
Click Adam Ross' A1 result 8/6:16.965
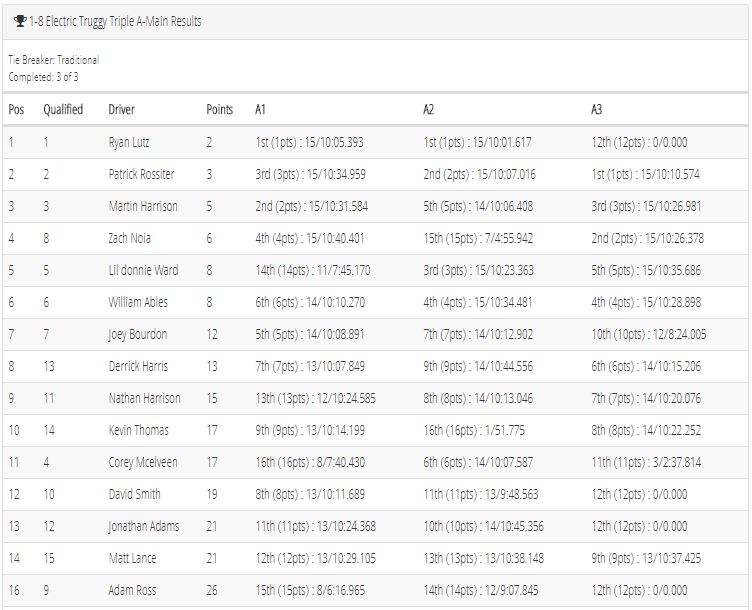click(x=341, y=590)
